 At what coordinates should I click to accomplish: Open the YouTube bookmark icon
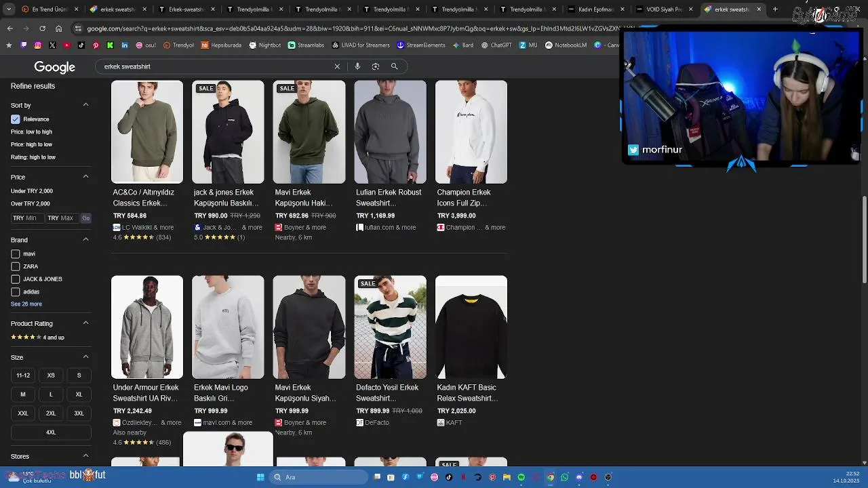click(66, 45)
